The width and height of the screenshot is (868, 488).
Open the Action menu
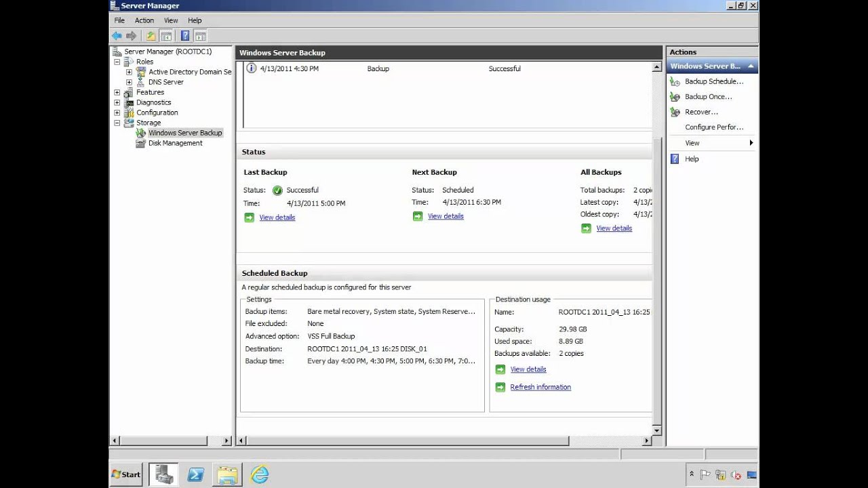[144, 20]
